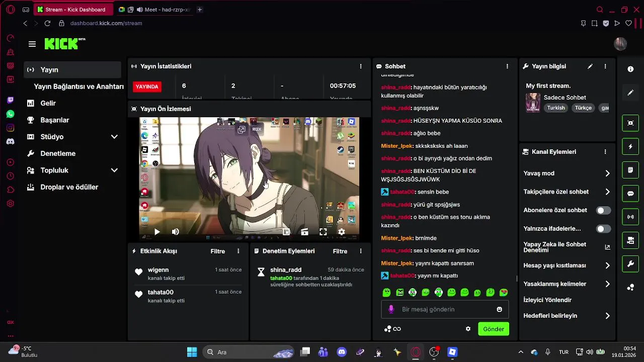
Task: Go to Gelir page
Action: tap(48, 103)
